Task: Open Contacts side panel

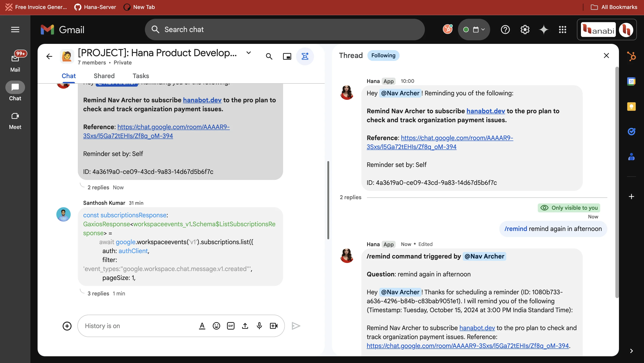Action: [x=631, y=157]
